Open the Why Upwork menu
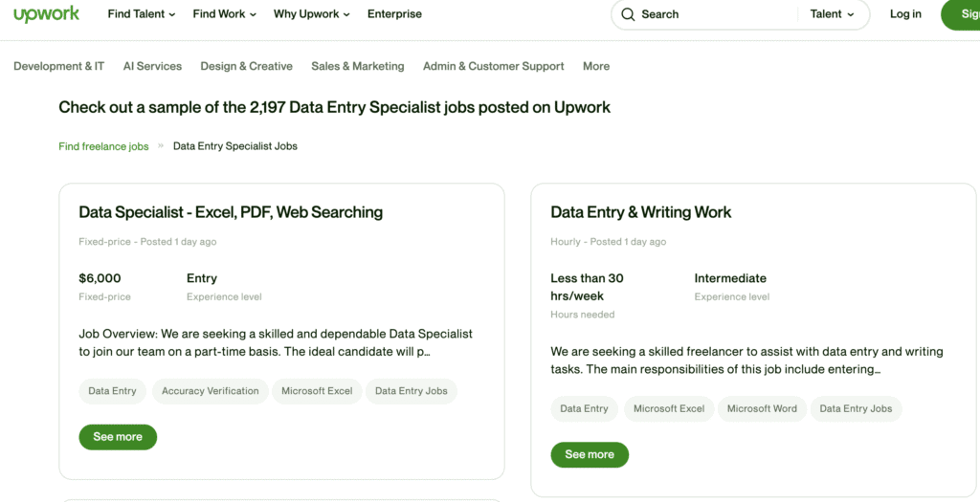Viewport: 980px width, 502px height. point(311,14)
